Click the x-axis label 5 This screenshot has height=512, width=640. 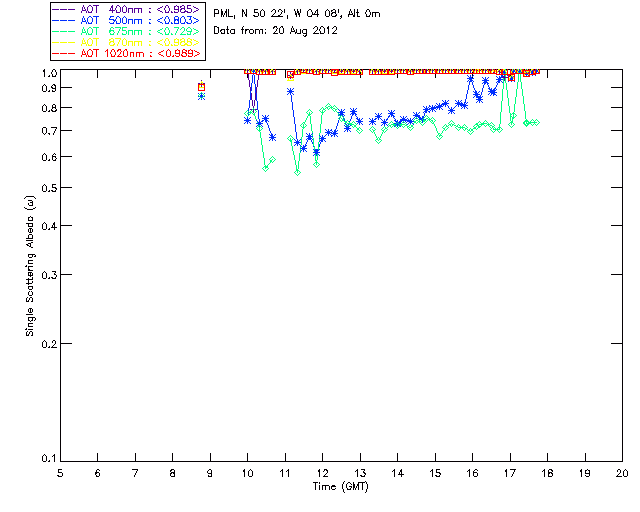tap(60, 473)
